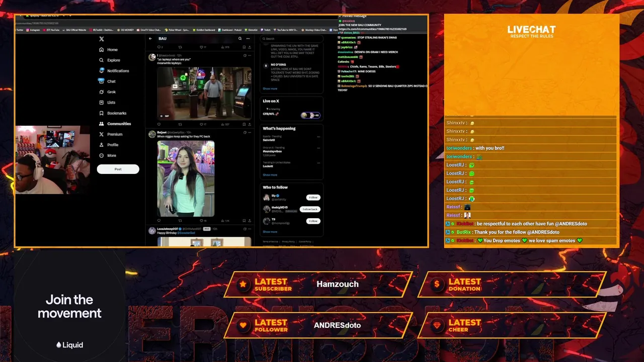Click the search icon in BAU header
Image resolution: width=644 pixels, height=362 pixels.
click(240, 39)
